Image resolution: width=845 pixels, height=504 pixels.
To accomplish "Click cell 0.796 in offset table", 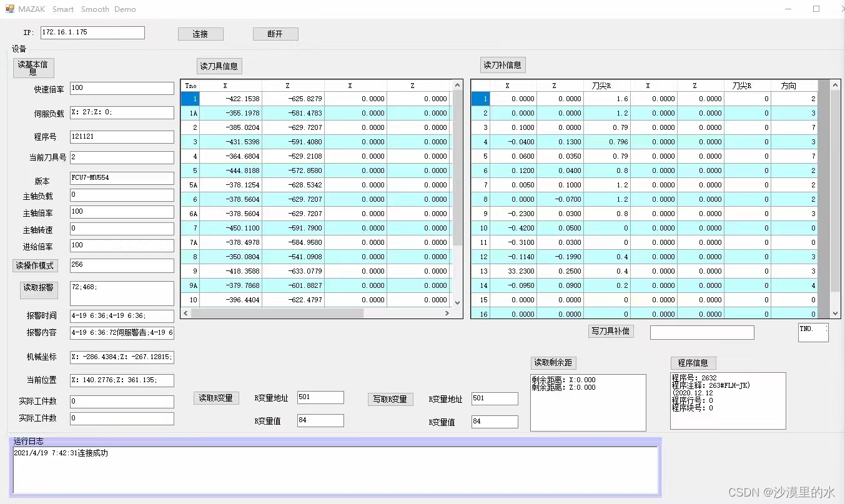I will pyautogui.click(x=607, y=142).
